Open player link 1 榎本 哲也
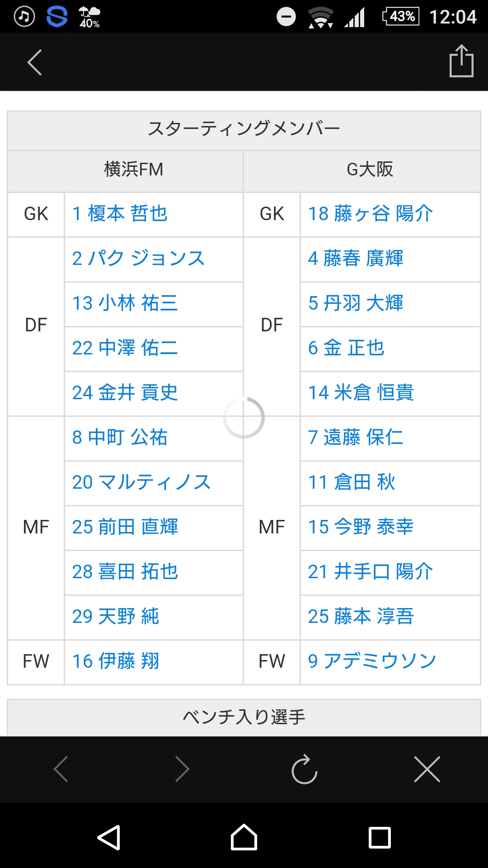Viewport: 488px width, 868px height. pos(120,214)
